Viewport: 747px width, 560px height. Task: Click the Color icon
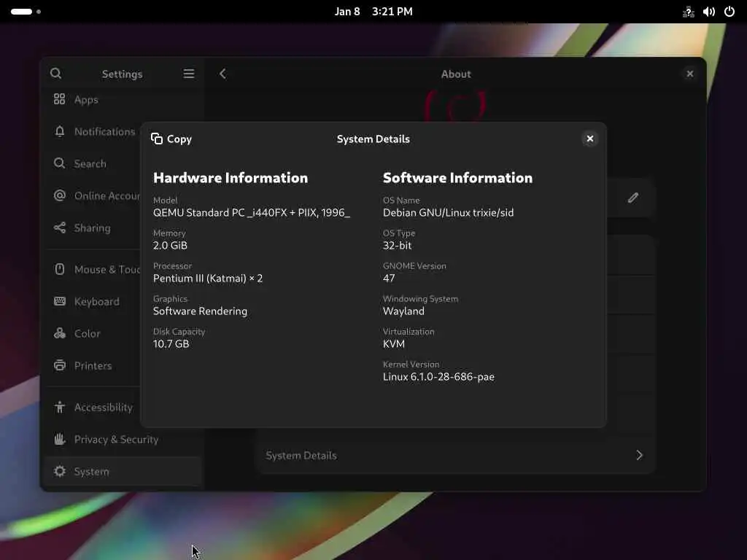60,333
